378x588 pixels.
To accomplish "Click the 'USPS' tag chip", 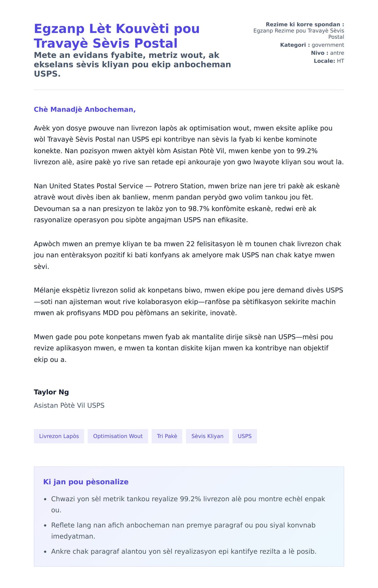I will click(x=244, y=436).
